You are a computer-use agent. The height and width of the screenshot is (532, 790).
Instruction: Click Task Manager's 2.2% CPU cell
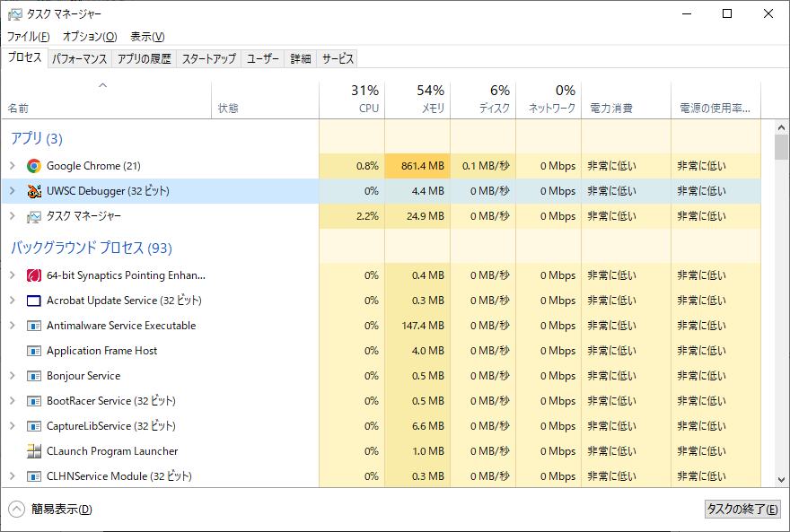pyautogui.click(x=352, y=216)
